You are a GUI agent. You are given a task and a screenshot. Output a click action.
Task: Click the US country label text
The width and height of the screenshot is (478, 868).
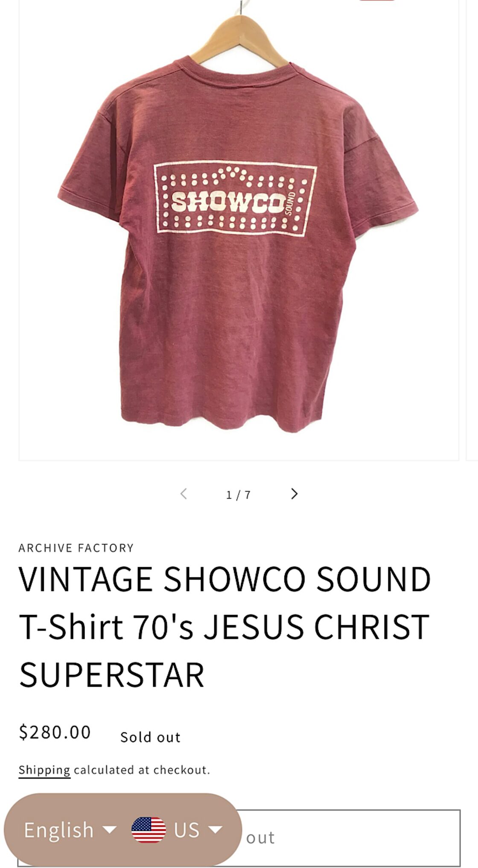point(187,830)
